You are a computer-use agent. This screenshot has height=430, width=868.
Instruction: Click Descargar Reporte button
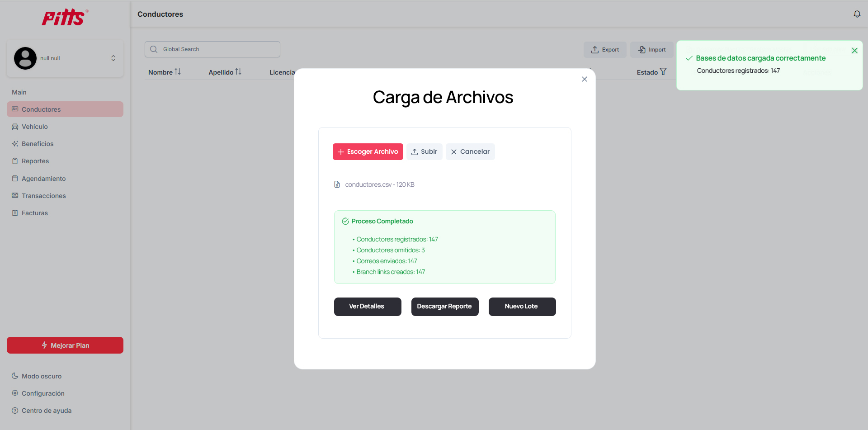[444, 307]
